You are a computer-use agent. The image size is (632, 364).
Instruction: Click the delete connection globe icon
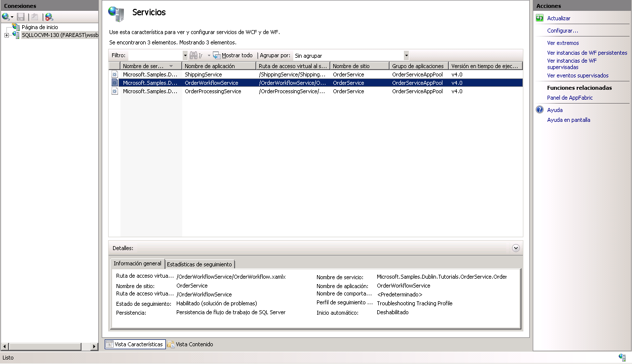(49, 17)
